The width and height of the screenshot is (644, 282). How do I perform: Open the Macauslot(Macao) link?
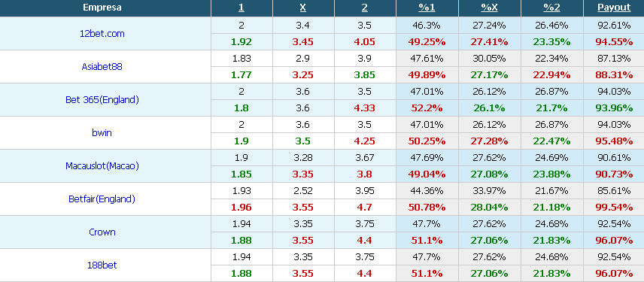(102, 166)
